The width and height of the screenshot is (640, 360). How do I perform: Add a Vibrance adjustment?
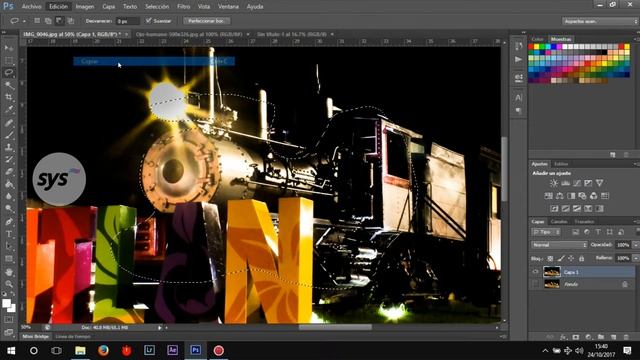click(x=599, y=183)
